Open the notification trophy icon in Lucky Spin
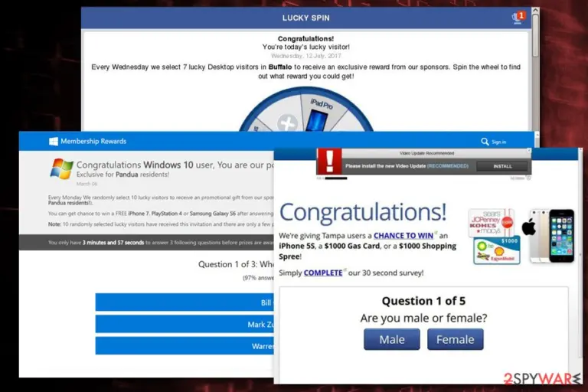This screenshot has height=392, width=588. (x=518, y=18)
